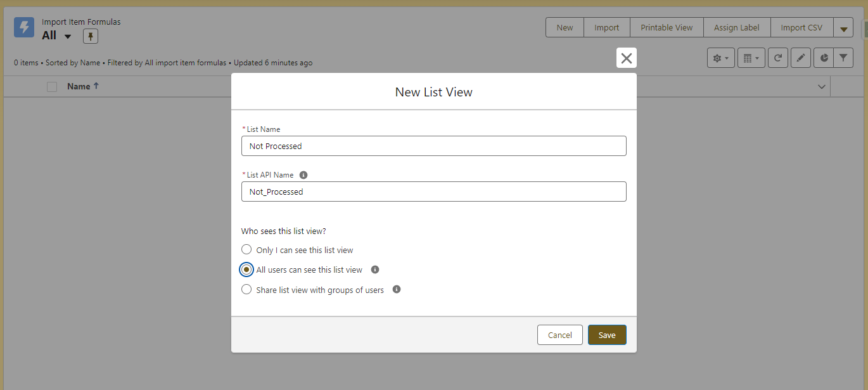
Task: Click the Who sees this list view? label
Action: click(x=284, y=231)
